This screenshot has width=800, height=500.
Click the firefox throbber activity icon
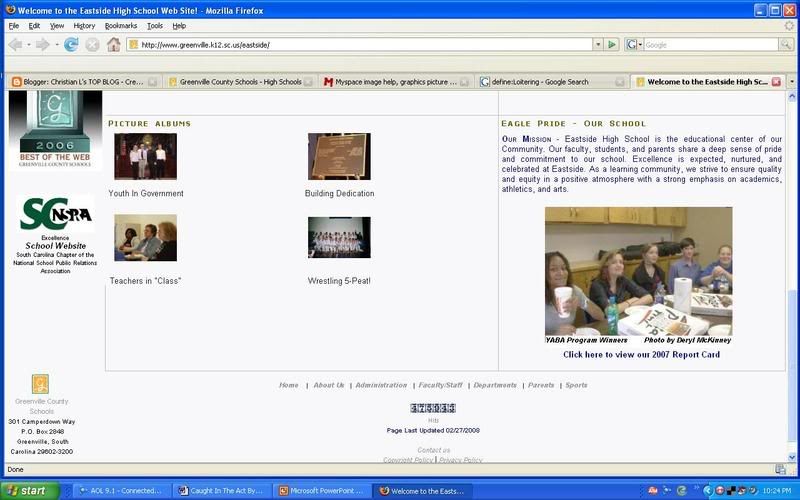[x=789, y=26]
